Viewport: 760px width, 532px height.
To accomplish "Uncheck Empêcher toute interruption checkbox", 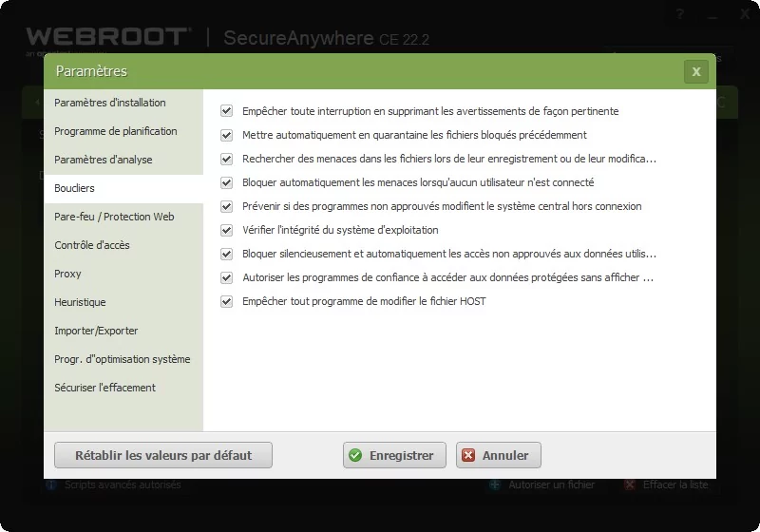I will 226,111.
